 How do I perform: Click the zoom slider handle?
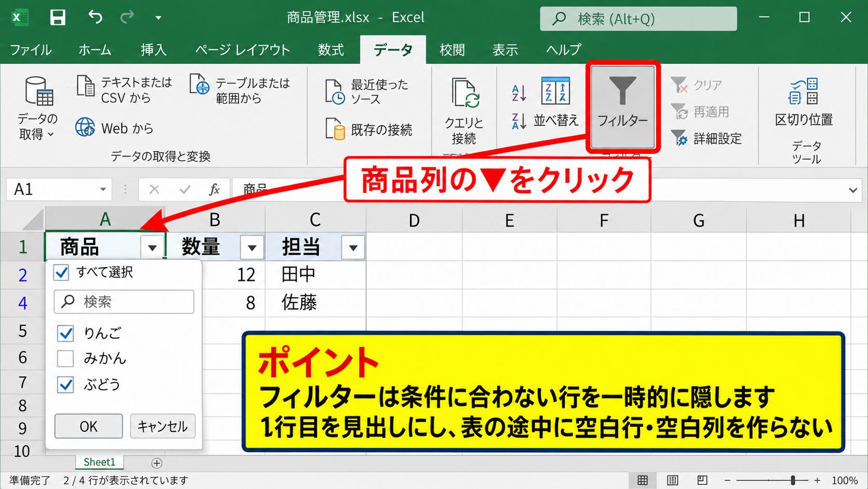(x=793, y=481)
